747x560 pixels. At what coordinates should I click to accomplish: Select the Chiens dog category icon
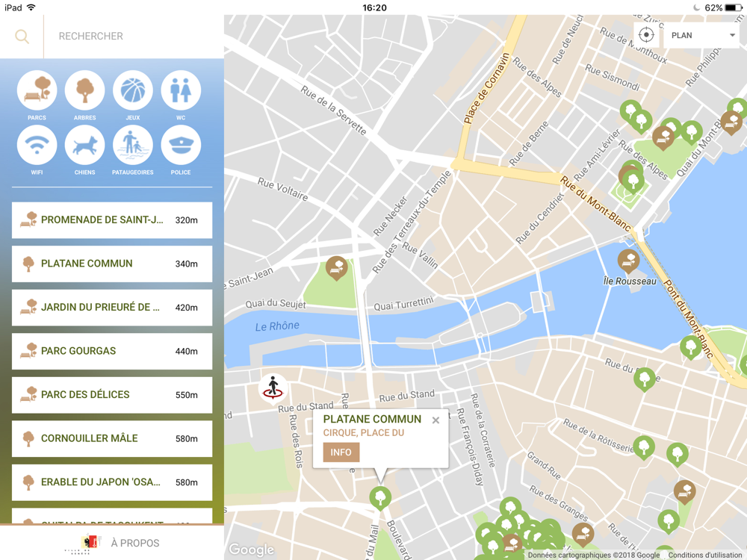tap(85, 146)
